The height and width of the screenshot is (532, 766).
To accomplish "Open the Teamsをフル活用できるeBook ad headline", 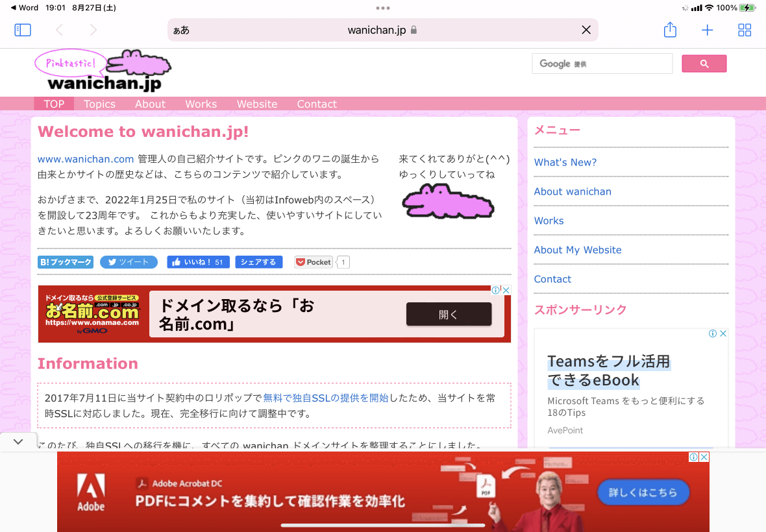I will click(x=609, y=370).
